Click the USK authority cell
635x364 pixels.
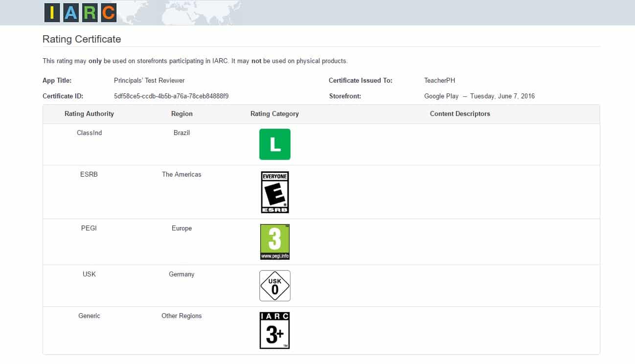[89, 274]
